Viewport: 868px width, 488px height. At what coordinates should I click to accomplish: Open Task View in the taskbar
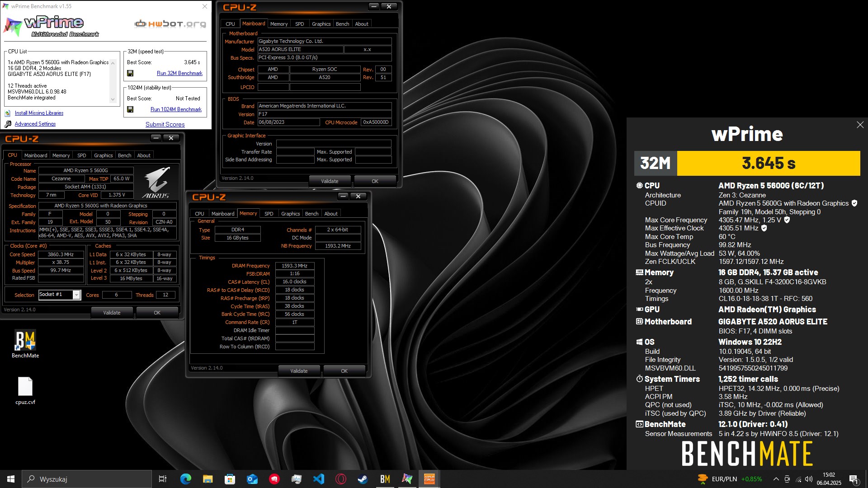click(x=163, y=479)
